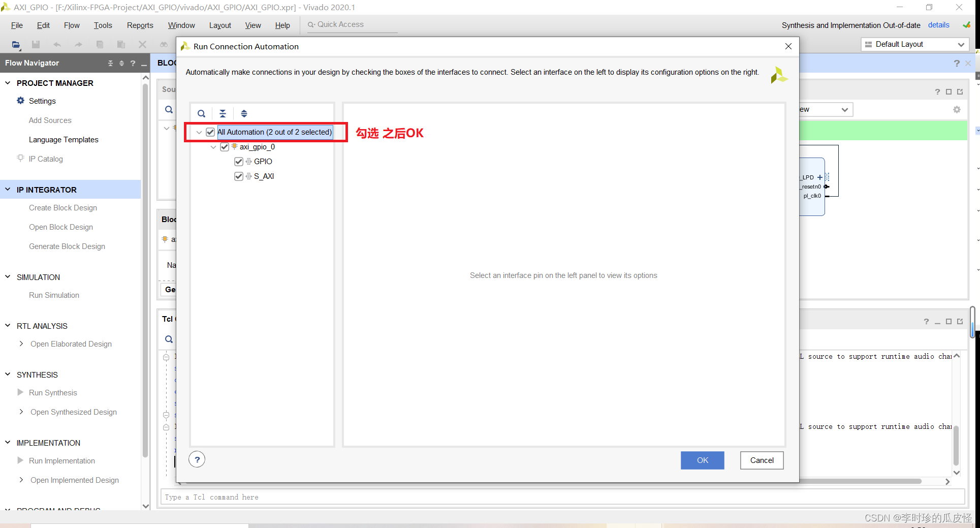Open the Window menu
Image resolution: width=980 pixels, height=528 pixels.
pos(181,25)
